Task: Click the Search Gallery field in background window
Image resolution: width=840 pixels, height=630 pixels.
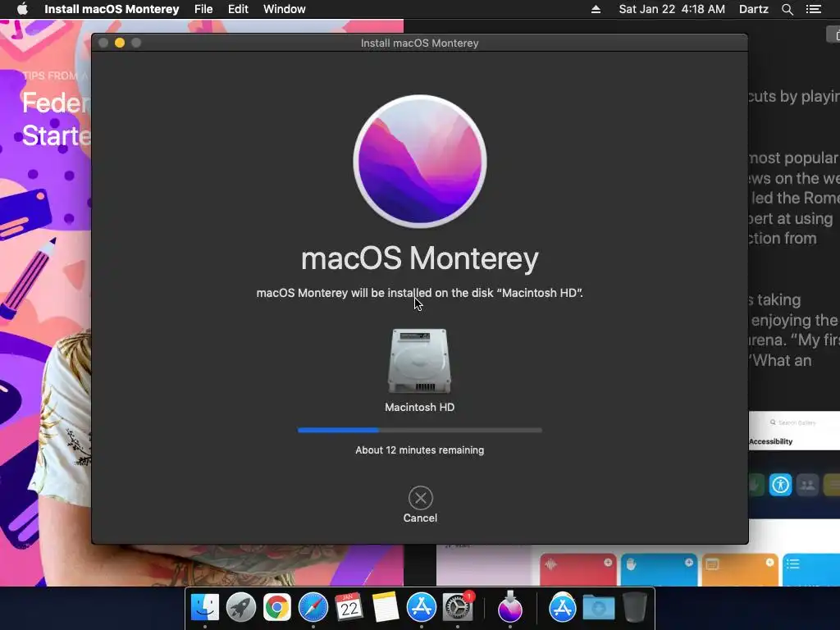Action: 795,422
